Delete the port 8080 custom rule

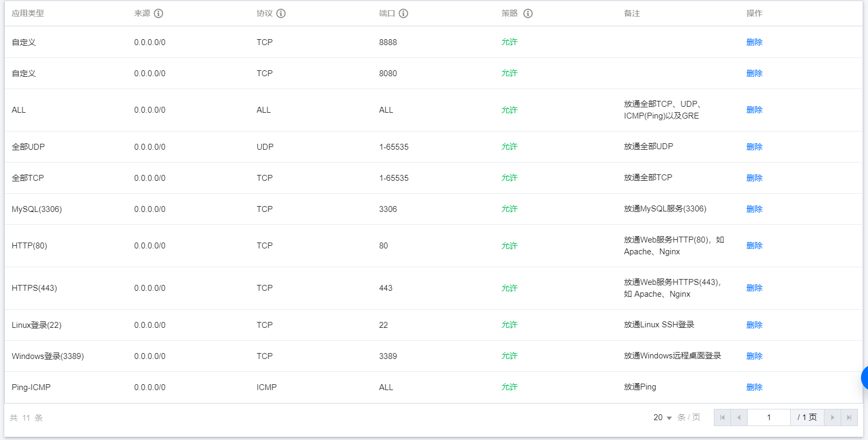pos(754,74)
